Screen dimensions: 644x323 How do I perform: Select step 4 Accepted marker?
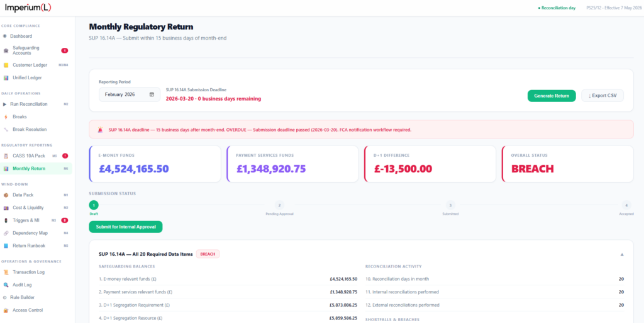coord(626,205)
